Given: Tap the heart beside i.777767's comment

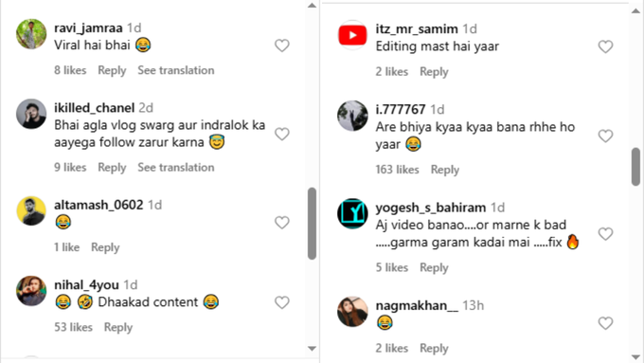Looking at the screenshot, I should click(x=605, y=136).
